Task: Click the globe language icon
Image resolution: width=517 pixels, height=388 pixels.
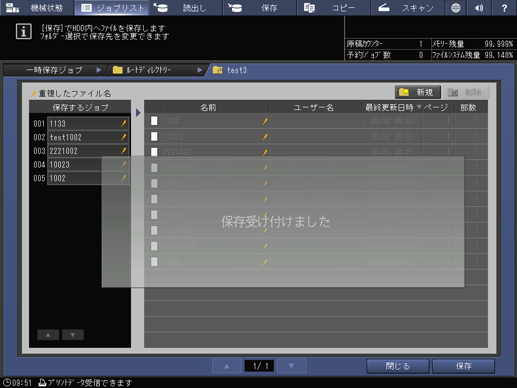Action: 456,8
